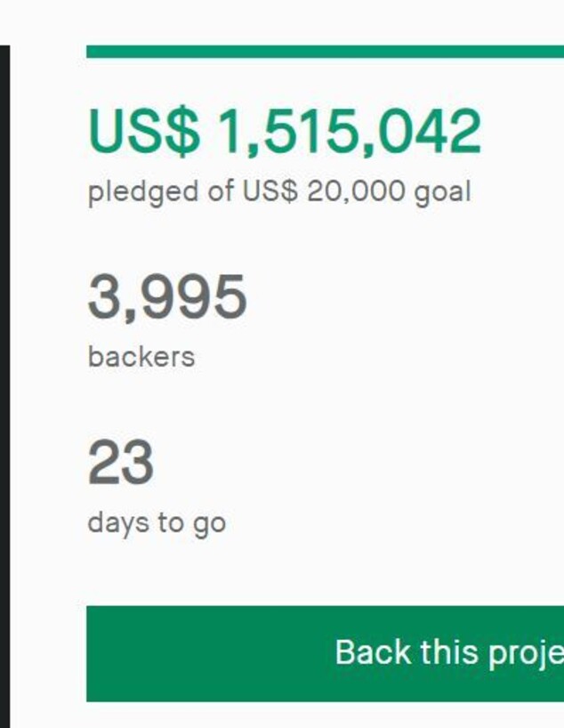564x728 pixels.
Task: Click the "days to go" label
Action: pos(157,522)
